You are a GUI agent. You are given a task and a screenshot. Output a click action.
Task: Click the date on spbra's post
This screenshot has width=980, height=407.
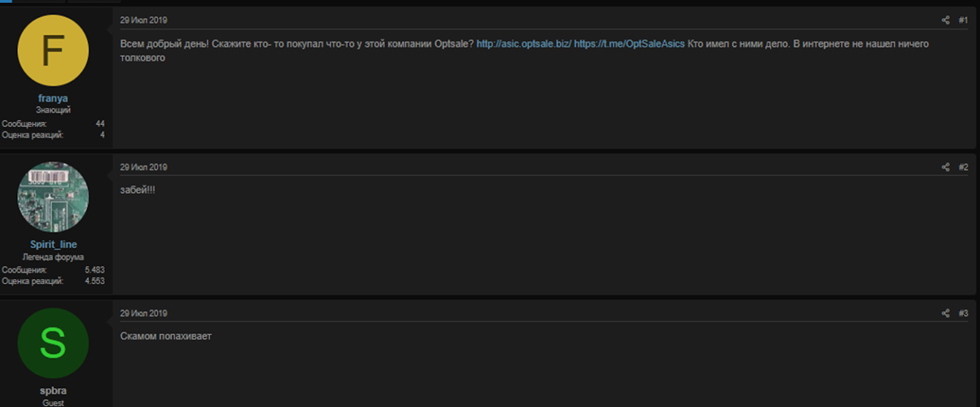coord(143,313)
